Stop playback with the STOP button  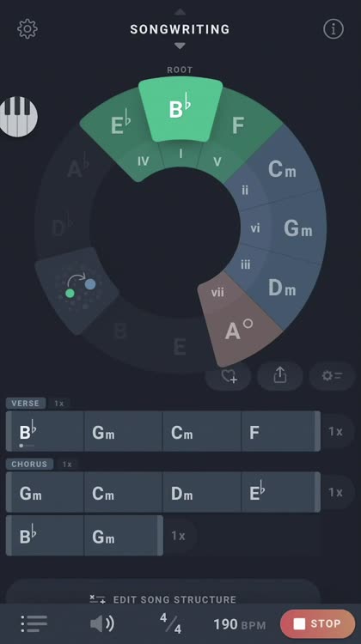coord(317,624)
